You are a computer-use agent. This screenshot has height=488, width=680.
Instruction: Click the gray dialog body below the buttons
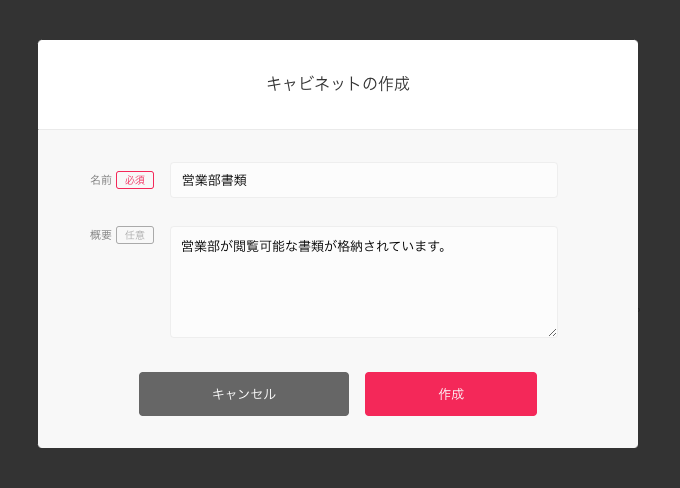[338, 433]
